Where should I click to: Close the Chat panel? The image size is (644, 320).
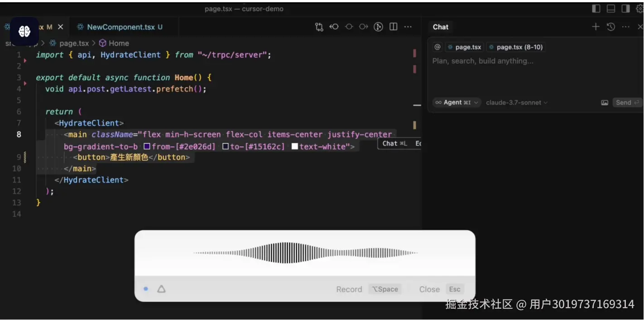click(x=640, y=27)
